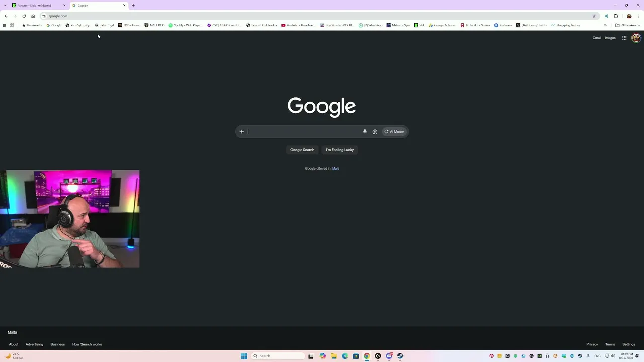Open the Google bookmark in bookmarks bar
644x362 pixels.
tap(54, 25)
